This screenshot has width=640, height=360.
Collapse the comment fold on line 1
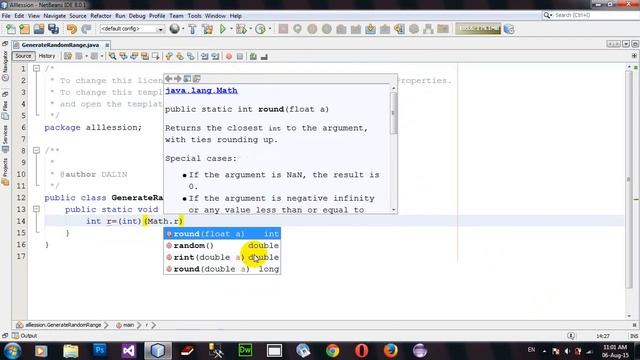(x=36, y=68)
